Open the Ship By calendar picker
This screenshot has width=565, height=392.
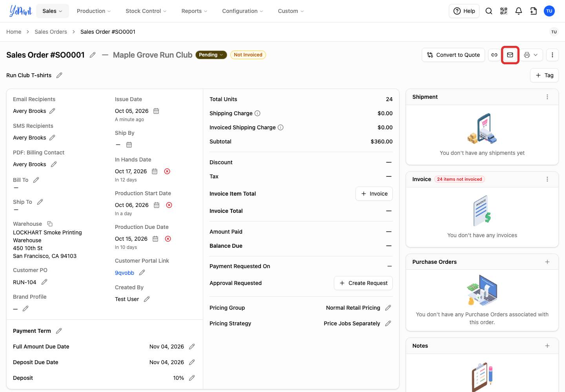[129, 145]
